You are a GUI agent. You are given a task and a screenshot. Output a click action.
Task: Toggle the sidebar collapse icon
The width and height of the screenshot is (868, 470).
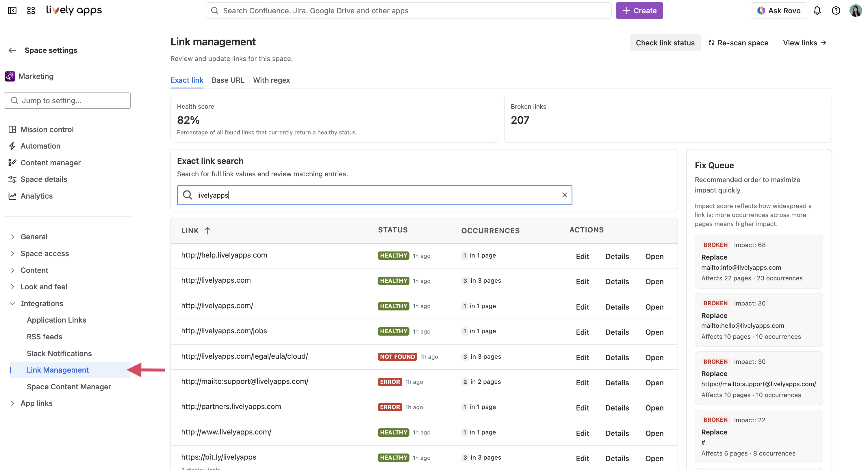(x=12, y=10)
